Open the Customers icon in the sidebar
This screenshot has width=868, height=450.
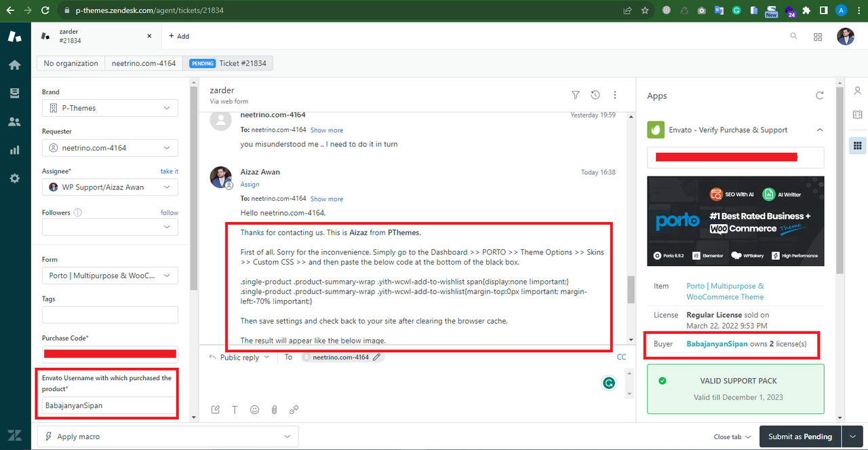[14, 122]
